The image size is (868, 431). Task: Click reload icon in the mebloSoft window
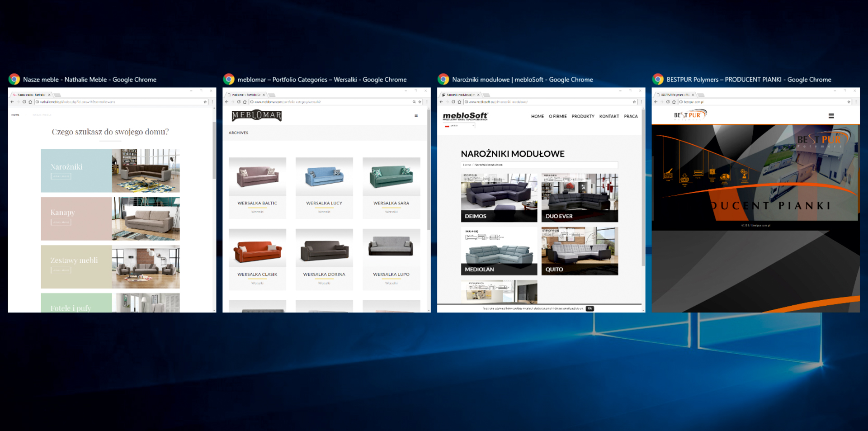click(453, 102)
